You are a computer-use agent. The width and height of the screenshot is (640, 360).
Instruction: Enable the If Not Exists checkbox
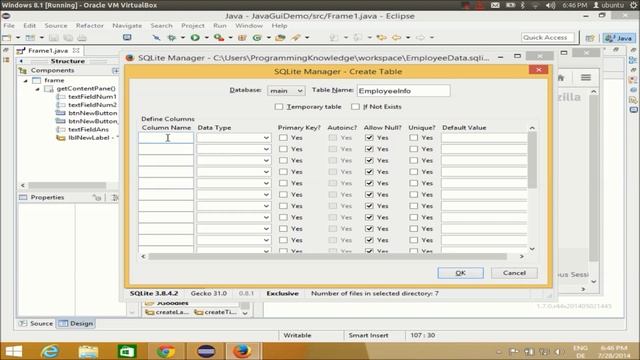tap(356, 107)
